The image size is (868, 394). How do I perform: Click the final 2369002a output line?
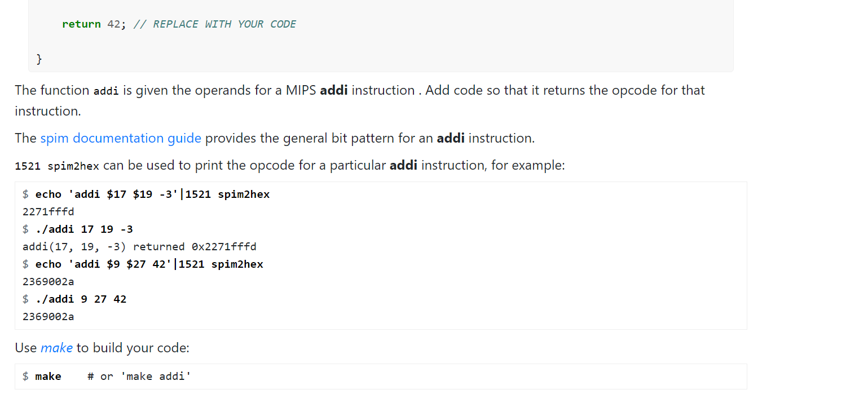(x=49, y=317)
